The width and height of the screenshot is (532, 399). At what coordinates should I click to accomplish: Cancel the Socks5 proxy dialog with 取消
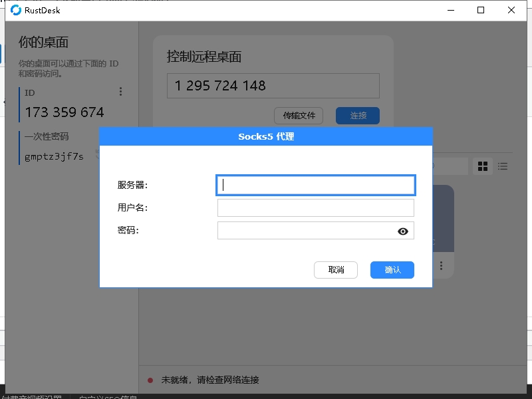click(336, 270)
